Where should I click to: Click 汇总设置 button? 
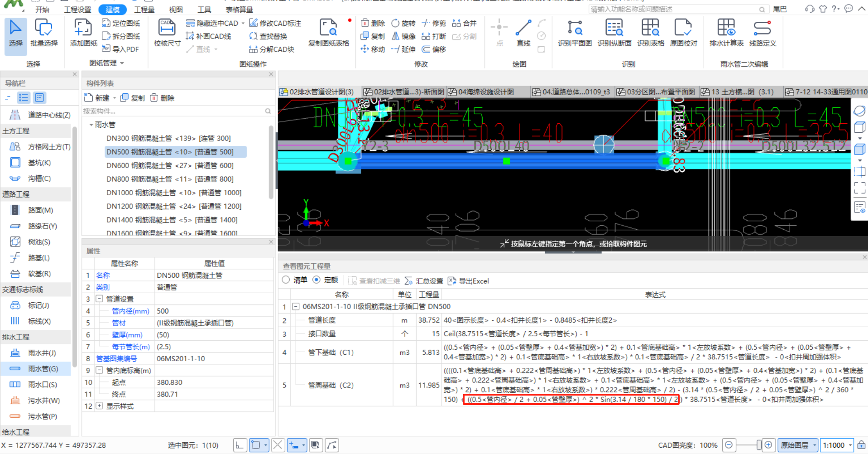click(424, 281)
